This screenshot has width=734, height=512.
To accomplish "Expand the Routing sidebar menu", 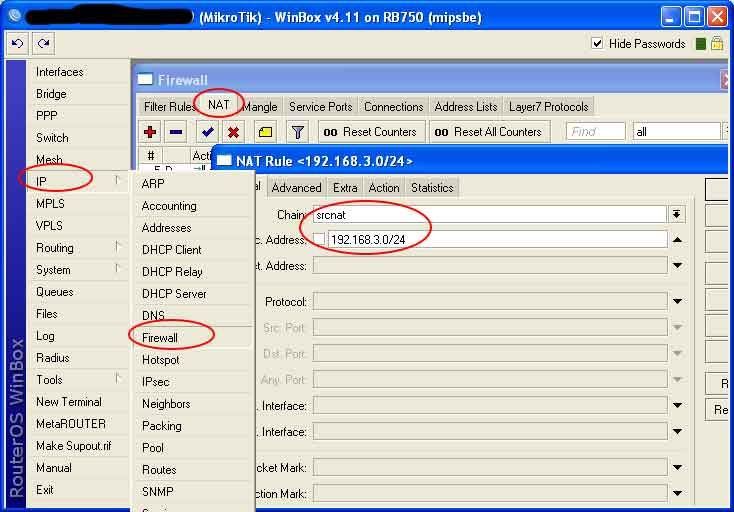I will [x=77, y=248].
